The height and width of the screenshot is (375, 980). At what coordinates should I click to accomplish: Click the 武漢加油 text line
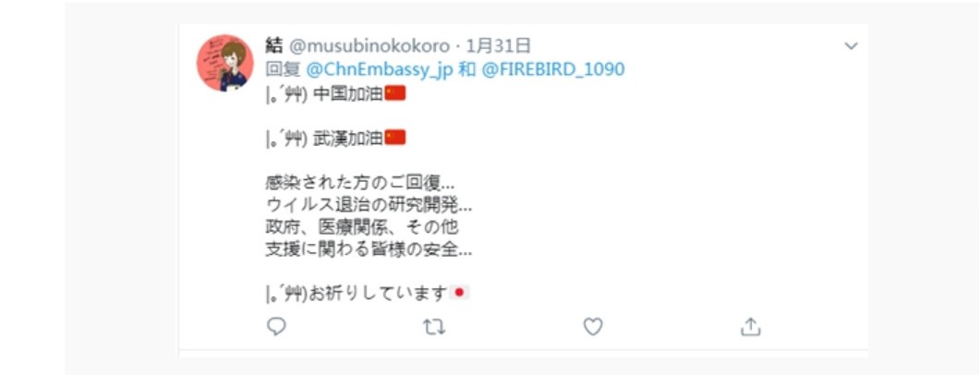pos(335,139)
